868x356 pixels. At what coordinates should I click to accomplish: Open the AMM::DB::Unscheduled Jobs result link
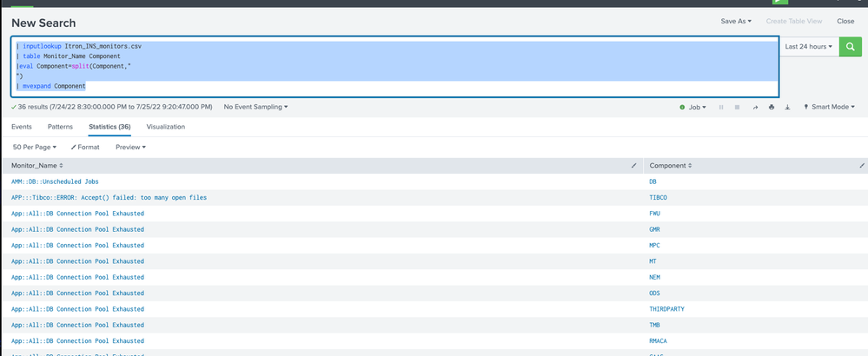(55, 181)
